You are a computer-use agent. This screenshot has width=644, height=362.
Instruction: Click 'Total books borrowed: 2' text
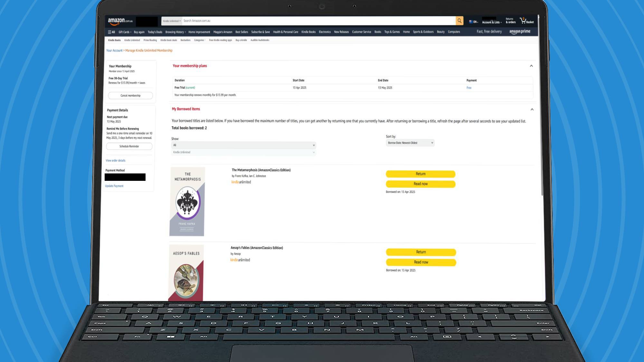click(189, 128)
